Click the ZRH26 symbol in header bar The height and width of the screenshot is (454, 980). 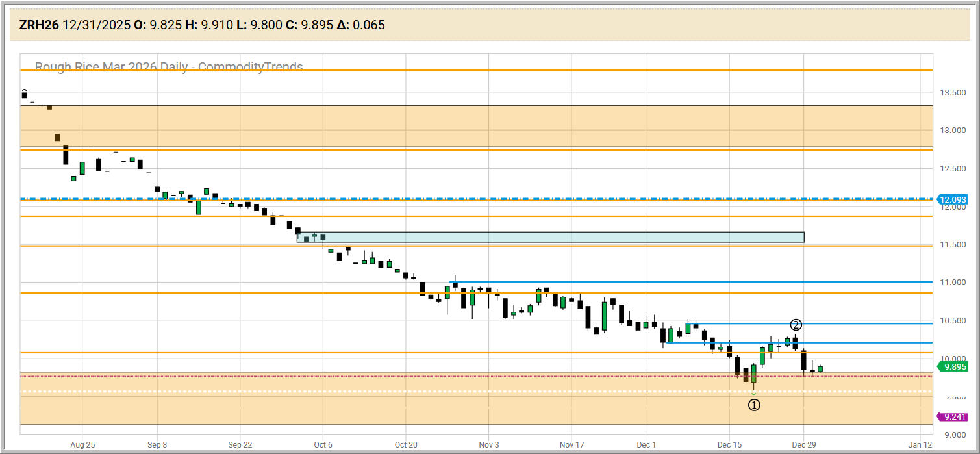pos(39,25)
